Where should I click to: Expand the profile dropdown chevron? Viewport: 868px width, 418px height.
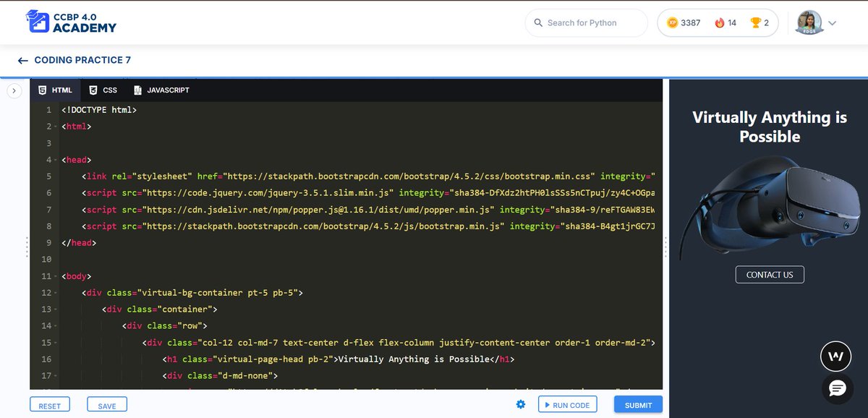[832, 23]
